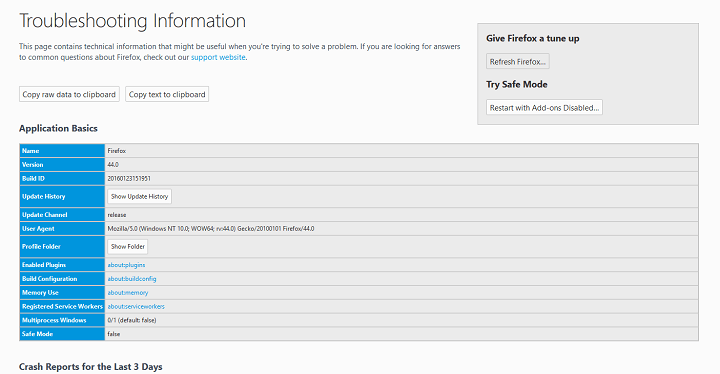Image resolution: width=720 pixels, height=374 pixels.
Task: Click the Safe Mode row header
Action: (62, 334)
